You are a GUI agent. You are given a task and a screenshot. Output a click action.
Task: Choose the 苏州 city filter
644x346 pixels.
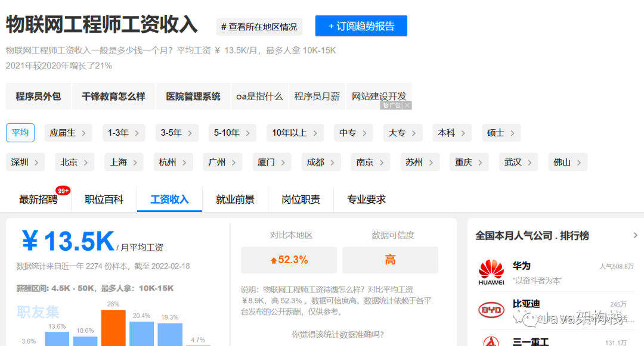pyautogui.click(x=420, y=163)
